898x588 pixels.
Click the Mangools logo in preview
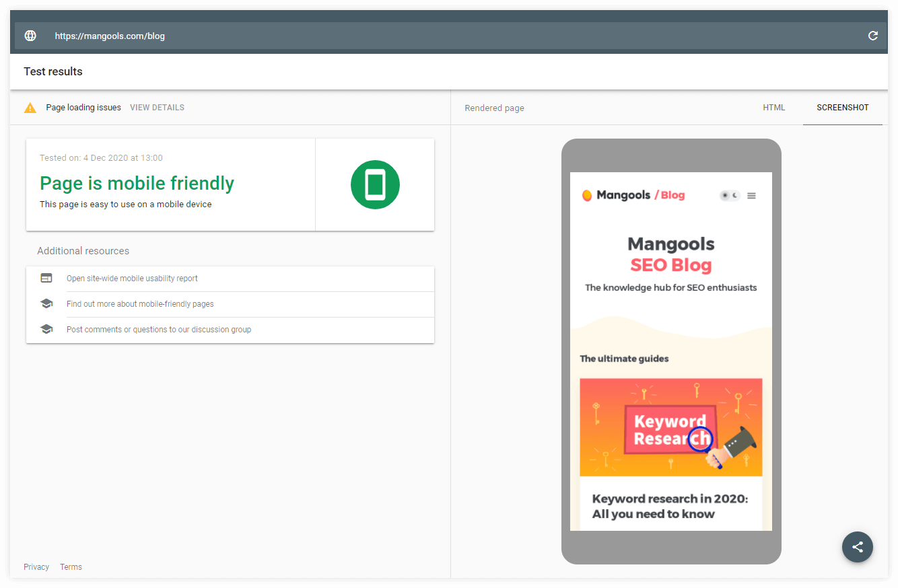tap(616, 195)
